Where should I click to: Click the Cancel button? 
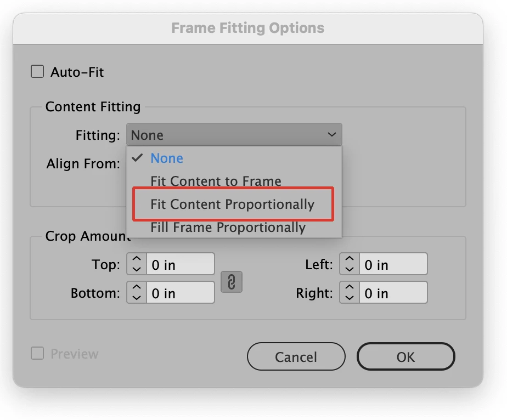click(x=296, y=357)
